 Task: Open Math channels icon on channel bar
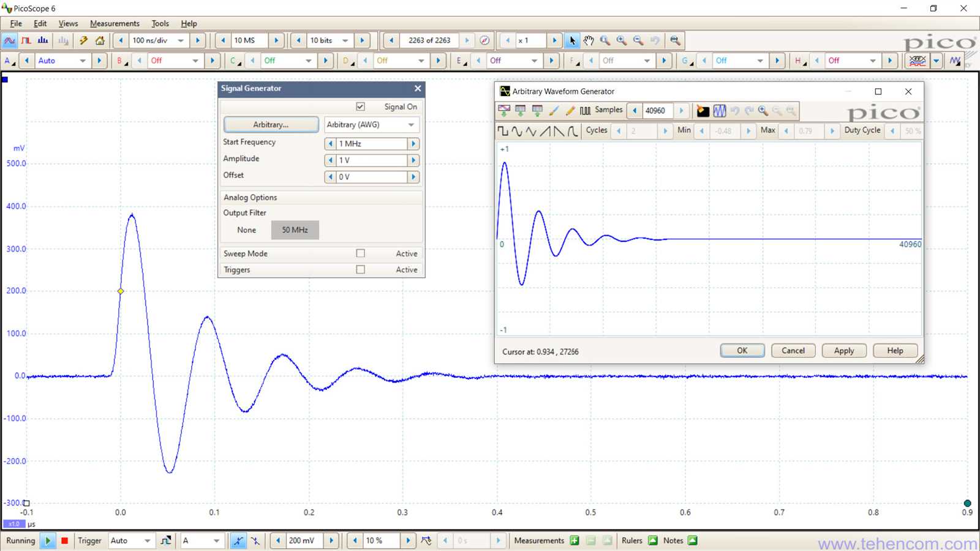(955, 61)
